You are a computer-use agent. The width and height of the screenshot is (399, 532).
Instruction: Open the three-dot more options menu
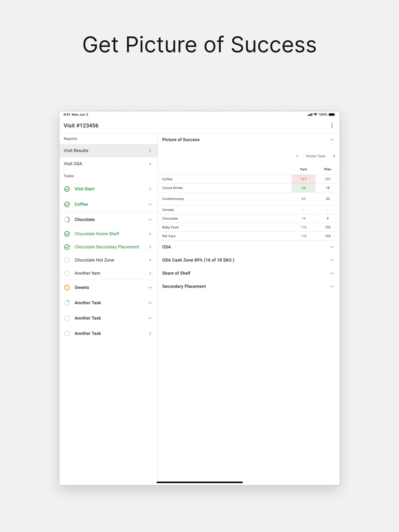pyautogui.click(x=332, y=126)
